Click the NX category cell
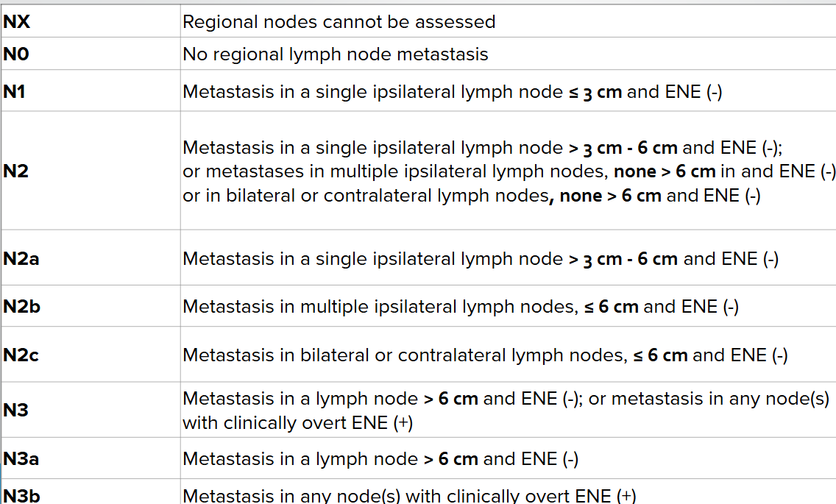The width and height of the screenshot is (836, 504). (18, 22)
